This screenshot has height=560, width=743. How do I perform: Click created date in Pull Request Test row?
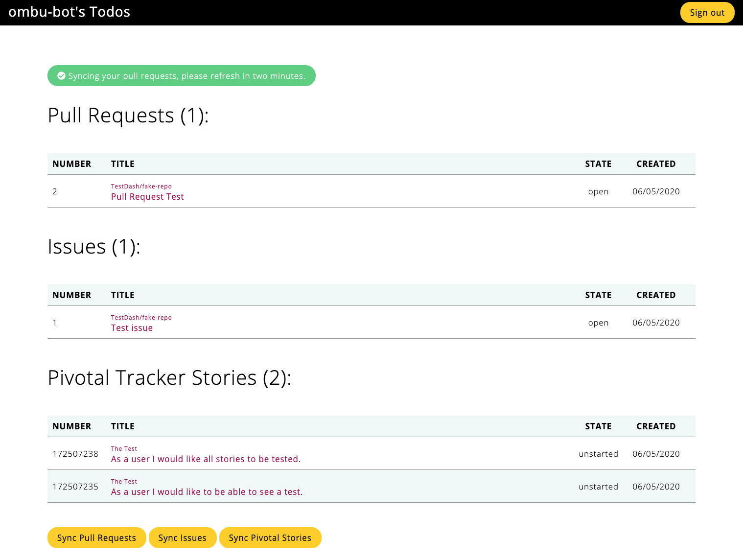(656, 191)
